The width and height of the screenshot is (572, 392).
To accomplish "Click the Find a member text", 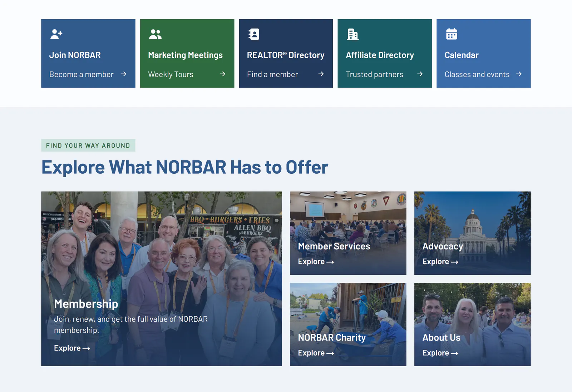I will (x=272, y=74).
